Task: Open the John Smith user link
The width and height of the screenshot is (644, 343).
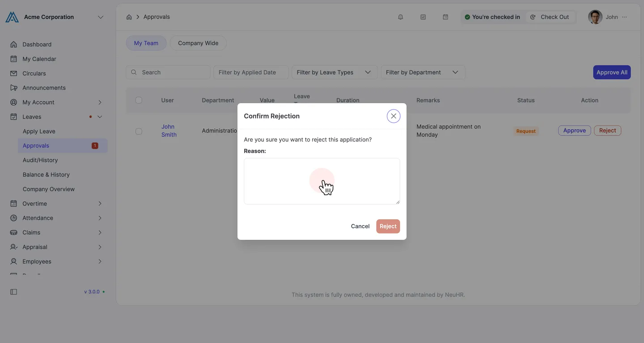Action: pyautogui.click(x=169, y=131)
